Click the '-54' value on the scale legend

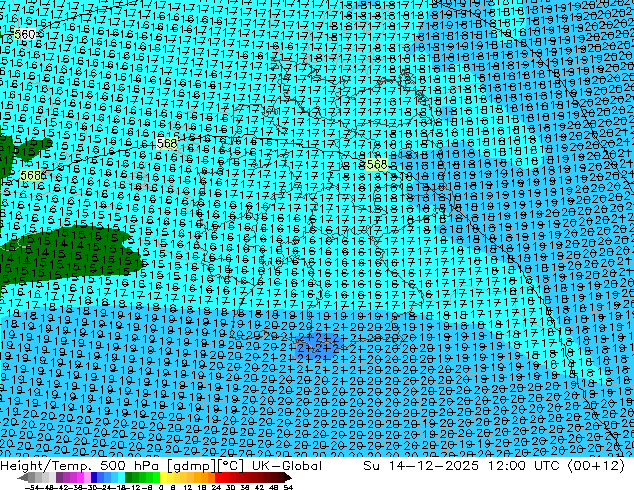32,487
